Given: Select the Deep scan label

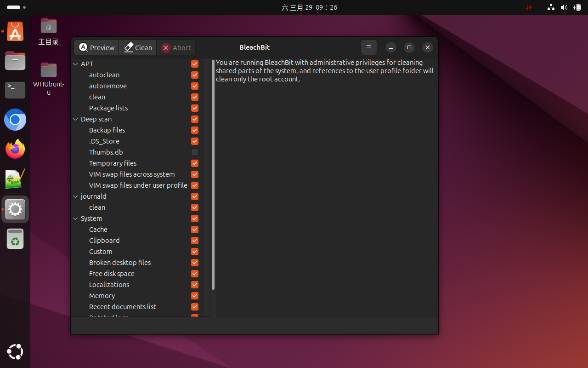Looking at the screenshot, I should tap(96, 119).
